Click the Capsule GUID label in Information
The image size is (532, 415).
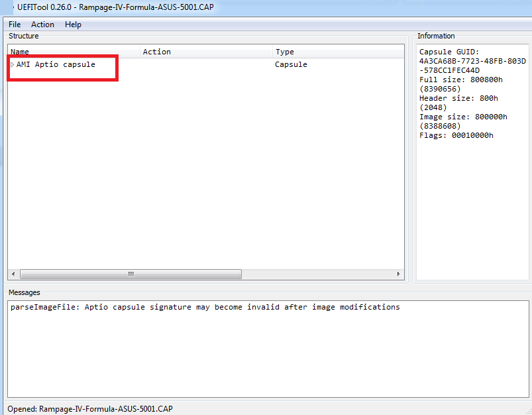click(449, 52)
